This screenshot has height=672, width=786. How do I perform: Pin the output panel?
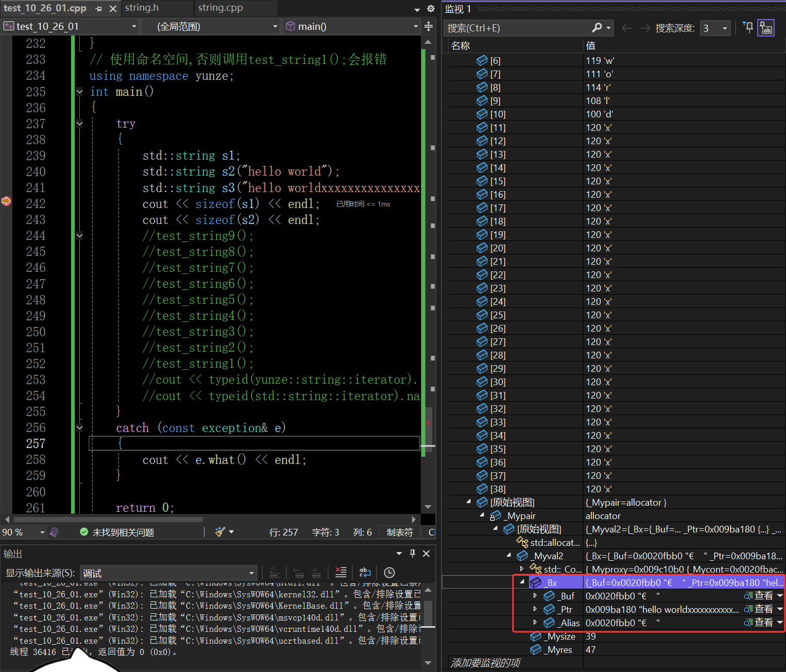coord(412,554)
